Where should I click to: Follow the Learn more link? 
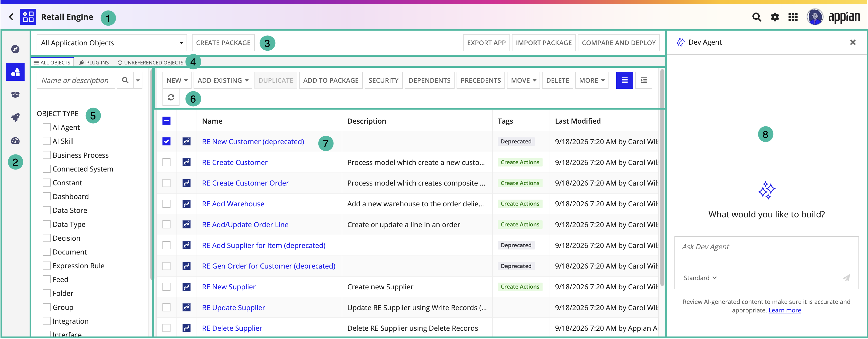[785, 310]
